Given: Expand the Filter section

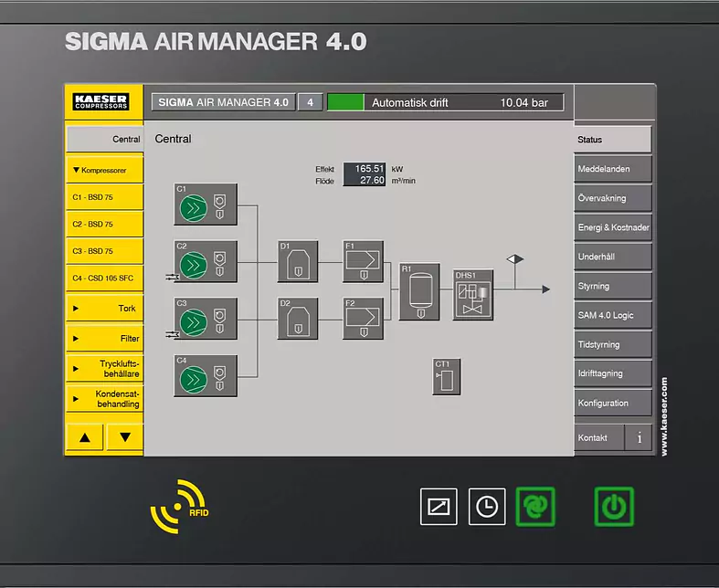Looking at the screenshot, I should click(104, 338).
